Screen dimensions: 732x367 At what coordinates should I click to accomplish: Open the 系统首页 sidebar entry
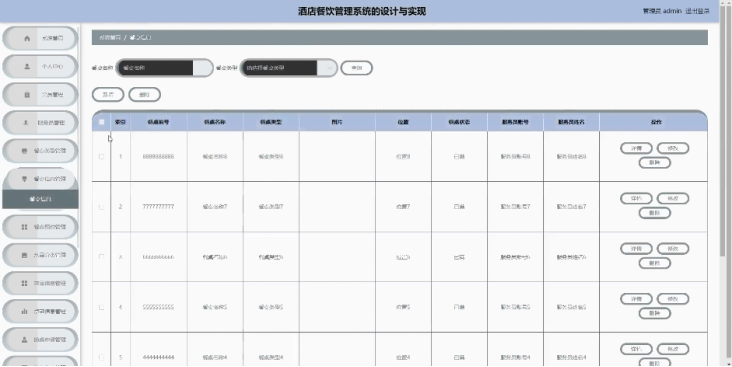click(x=40, y=38)
